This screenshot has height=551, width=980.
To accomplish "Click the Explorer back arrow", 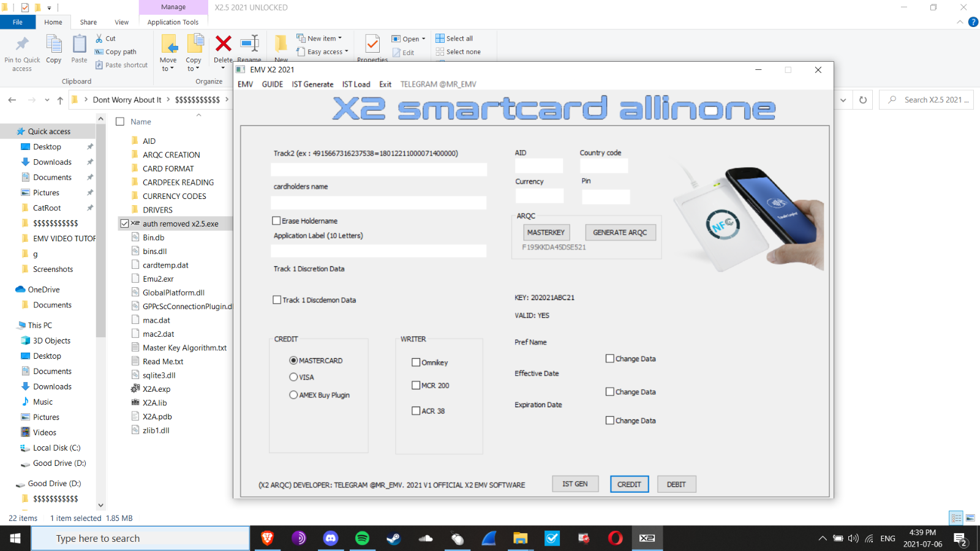I will click(x=12, y=100).
